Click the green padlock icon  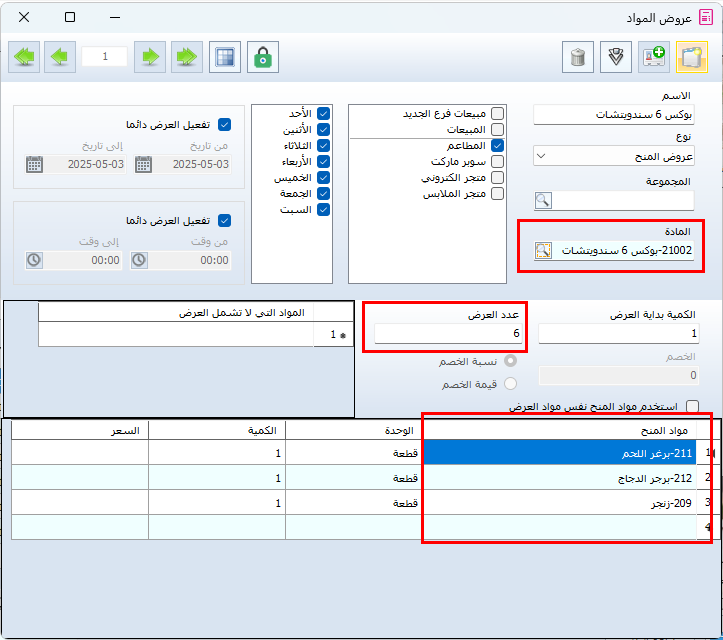[x=263, y=57]
